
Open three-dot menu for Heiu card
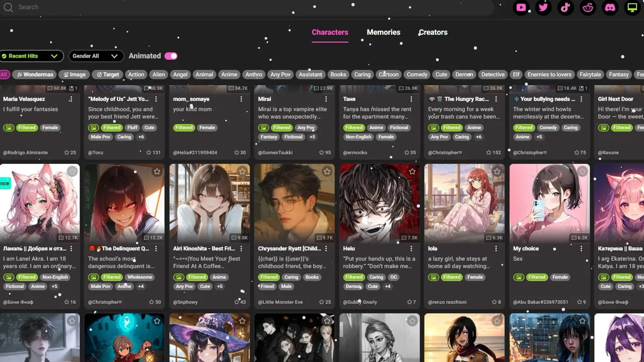411,249
